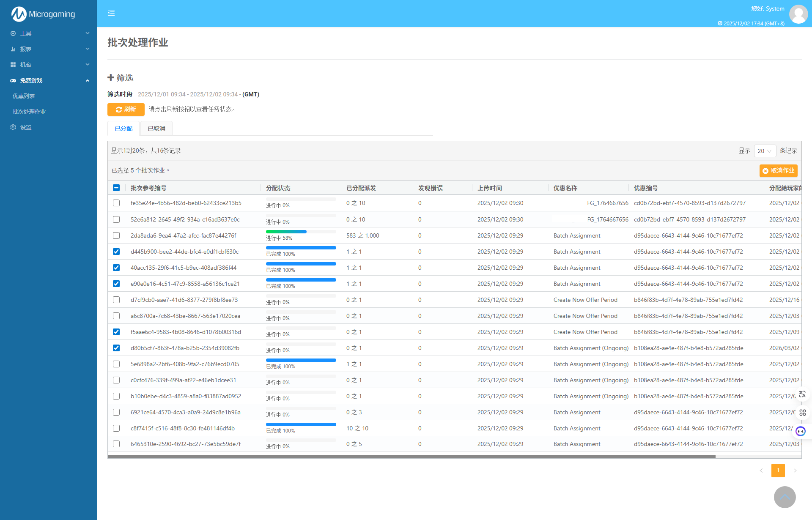Screen dimensions: 812x520
Task: Click the scroll-to-top round button
Action: [x=785, y=497]
